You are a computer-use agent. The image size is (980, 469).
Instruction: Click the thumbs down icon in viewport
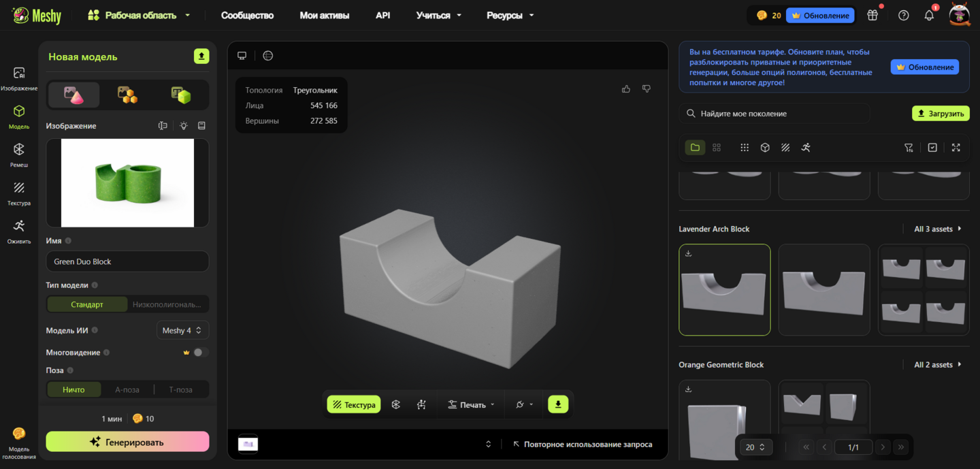(647, 89)
